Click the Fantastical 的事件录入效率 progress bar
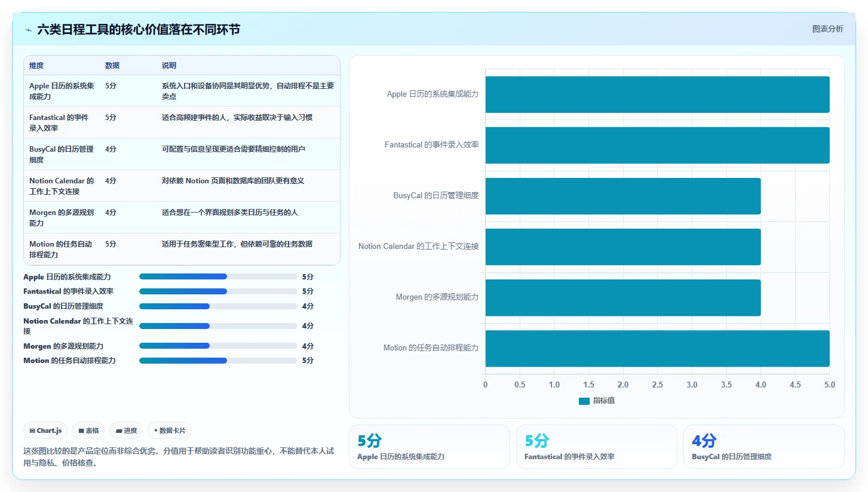 (218, 291)
